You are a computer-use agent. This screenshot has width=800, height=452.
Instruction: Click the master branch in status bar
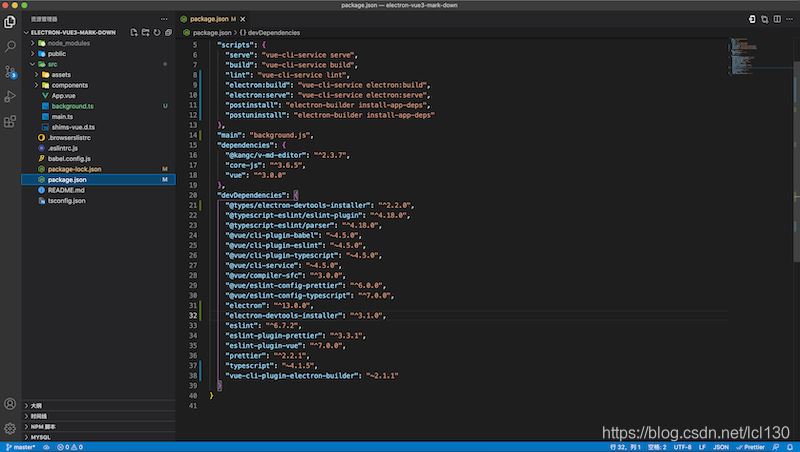pyautogui.click(x=22, y=447)
